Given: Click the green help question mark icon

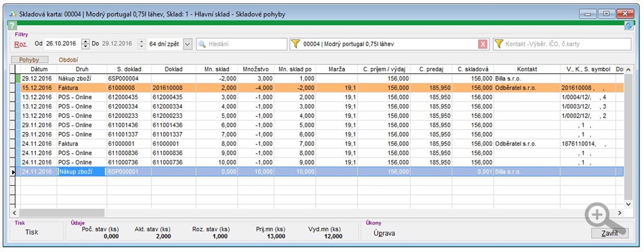Looking at the screenshot, I should [x=12, y=26].
